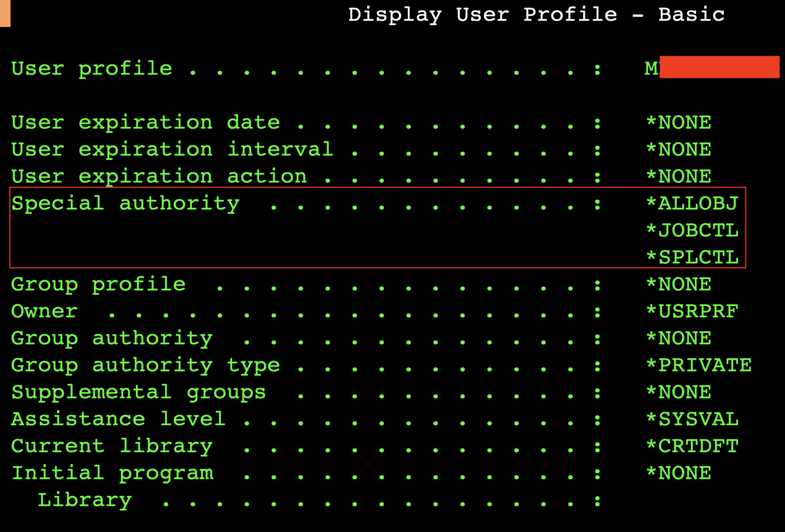Select the Special authority label text
The width and height of the screenshot is (785, 532).
tap(125, 203)
